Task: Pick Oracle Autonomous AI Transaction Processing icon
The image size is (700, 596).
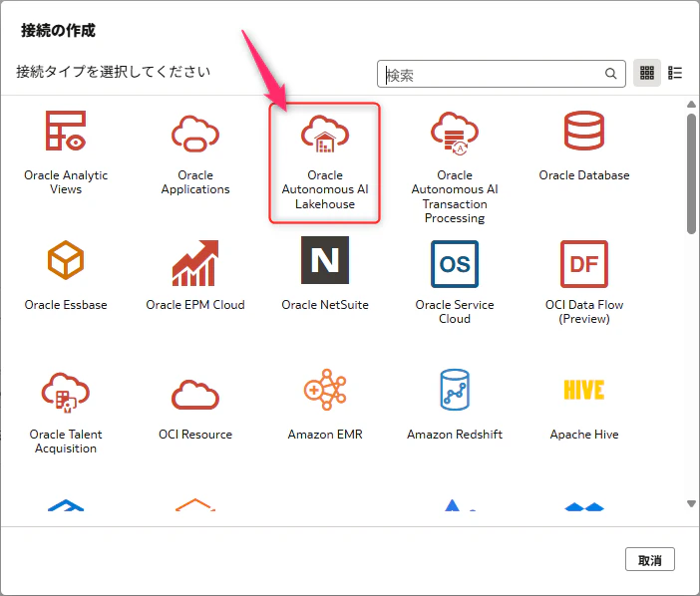Action: tap(455, 133)
